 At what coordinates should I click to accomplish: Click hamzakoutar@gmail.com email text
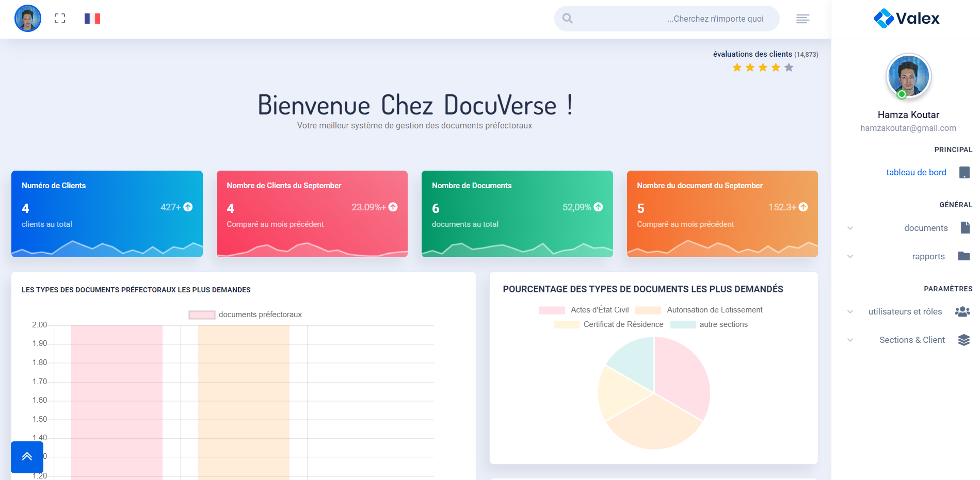(908, 128)
